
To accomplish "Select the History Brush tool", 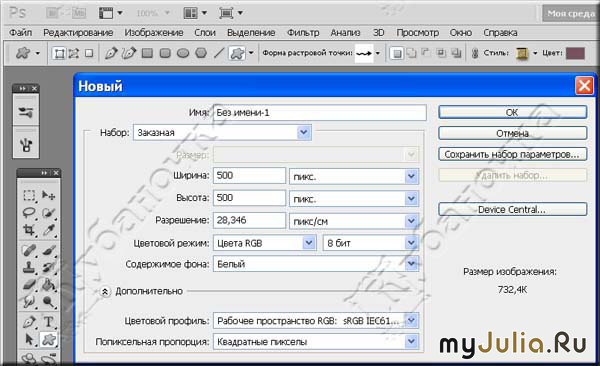I will point(48,268).
